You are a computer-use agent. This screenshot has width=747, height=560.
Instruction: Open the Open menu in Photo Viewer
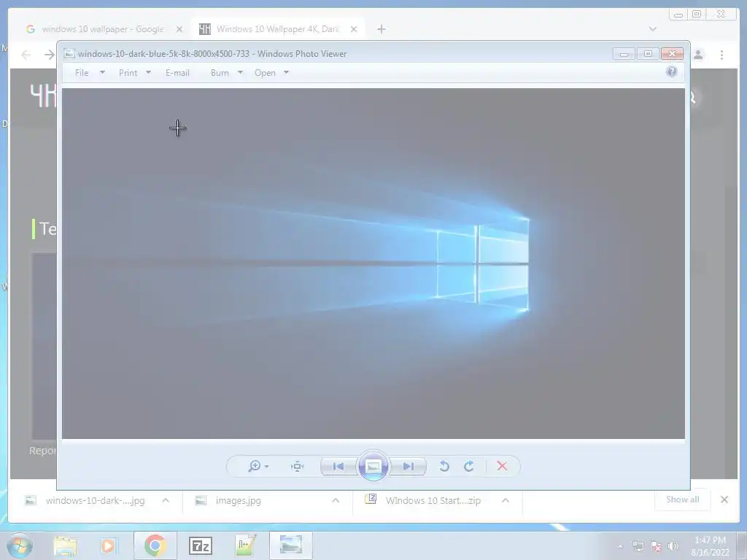265,73
